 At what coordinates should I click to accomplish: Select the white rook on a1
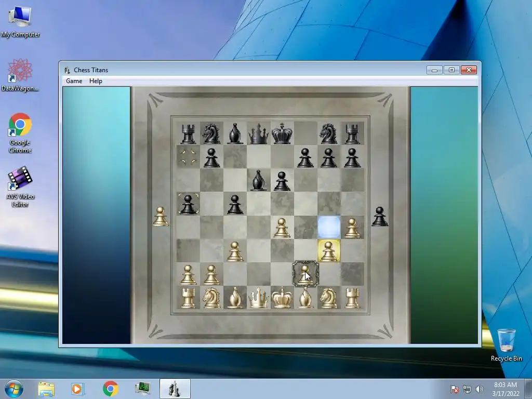pos(188,298)
